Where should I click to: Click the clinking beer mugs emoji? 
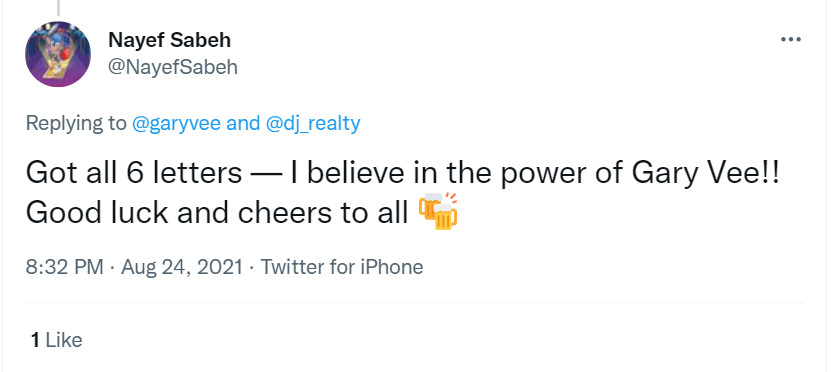pos(438,211)
